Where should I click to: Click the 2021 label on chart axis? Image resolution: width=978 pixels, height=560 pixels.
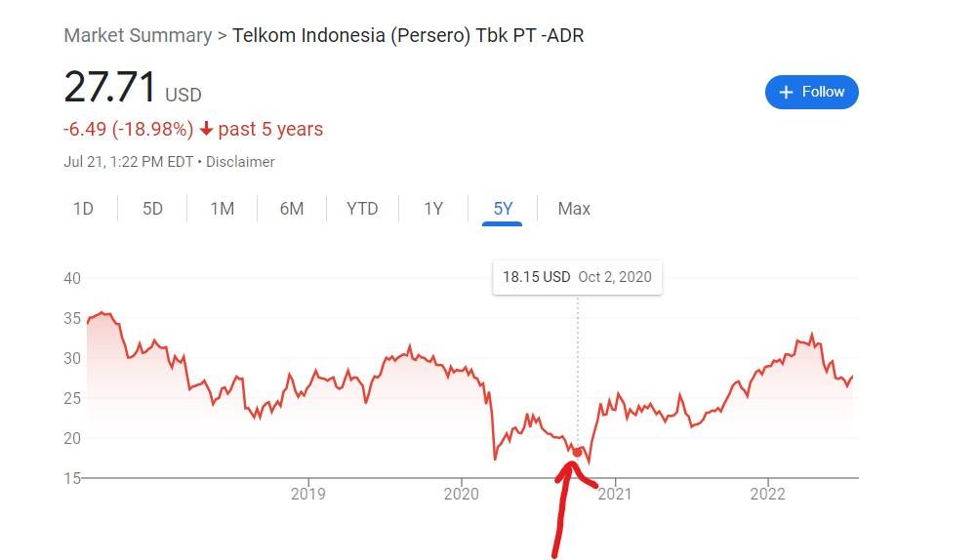point(615,494)
